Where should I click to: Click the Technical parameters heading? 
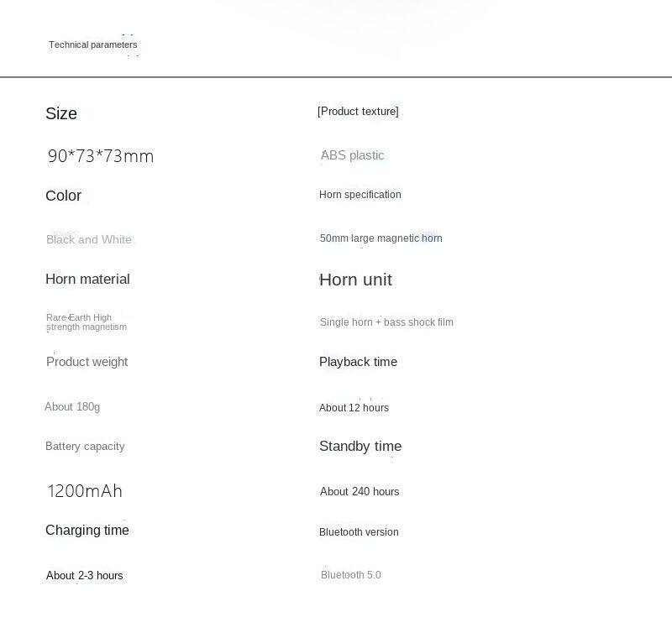pos(92,45)
